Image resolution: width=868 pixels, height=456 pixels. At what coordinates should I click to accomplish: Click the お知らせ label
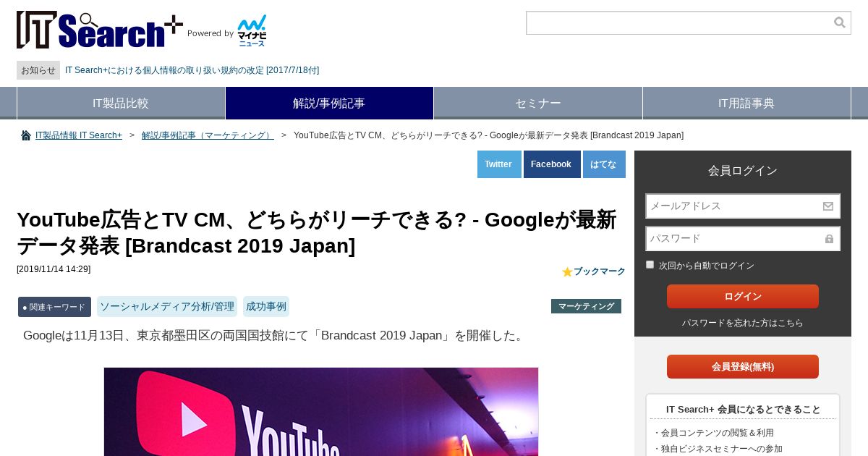pyautogui.click(x=38, y=70)
